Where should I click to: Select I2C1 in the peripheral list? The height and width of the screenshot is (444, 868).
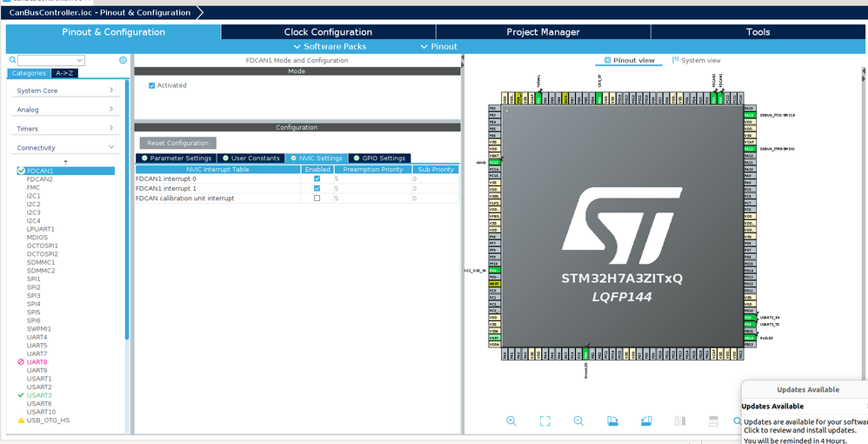pos(33,196)
